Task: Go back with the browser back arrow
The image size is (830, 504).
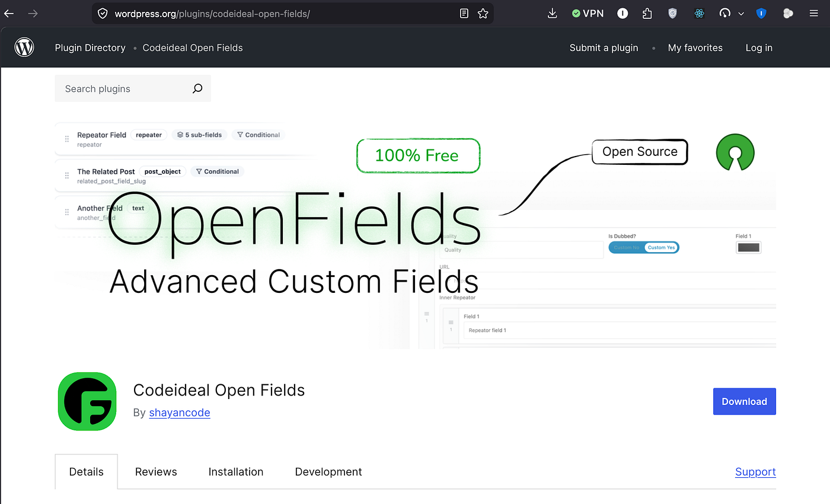Action: (9, 13)
